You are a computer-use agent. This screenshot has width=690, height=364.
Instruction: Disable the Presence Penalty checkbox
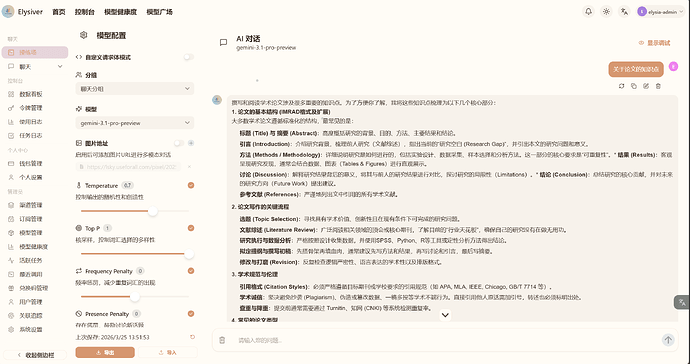coord(191,313)
